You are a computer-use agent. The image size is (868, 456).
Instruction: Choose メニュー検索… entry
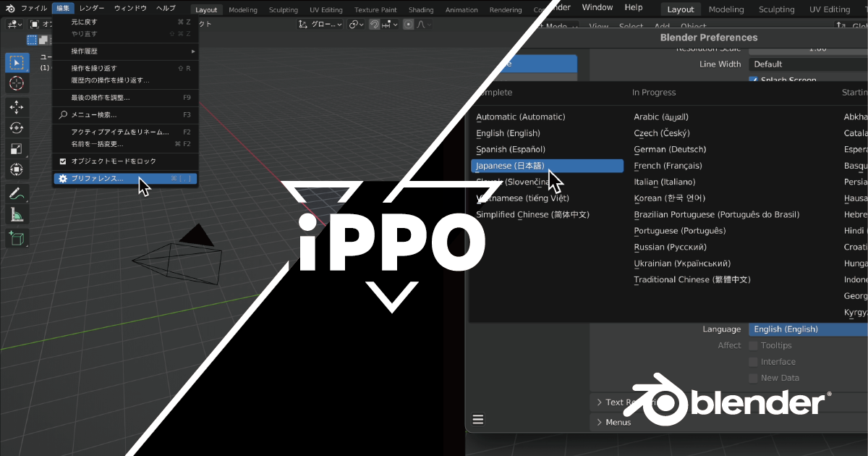[124, 114]
